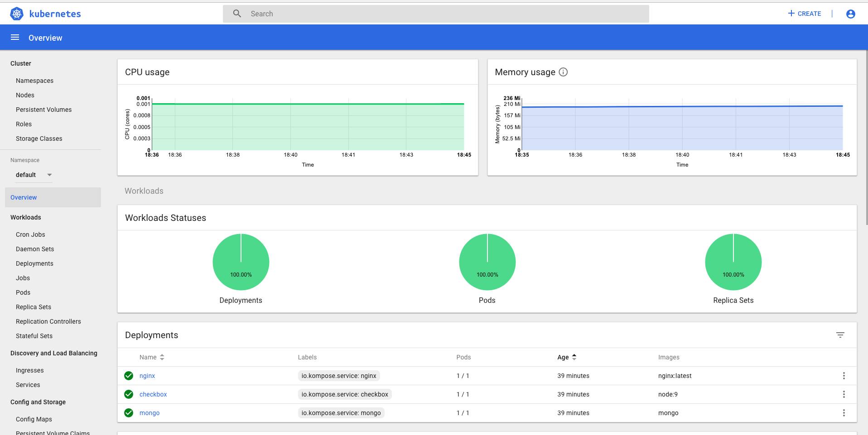The width and height of the screenshot is (868, 435).
Task: Select the Overview sidebar item
Action: 53,197
